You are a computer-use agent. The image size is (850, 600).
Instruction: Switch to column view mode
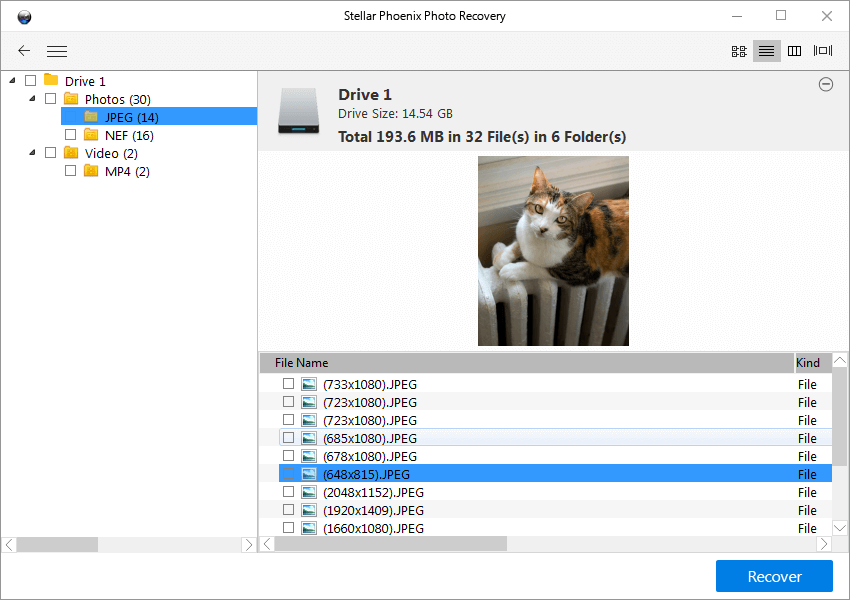click(794, 51)
